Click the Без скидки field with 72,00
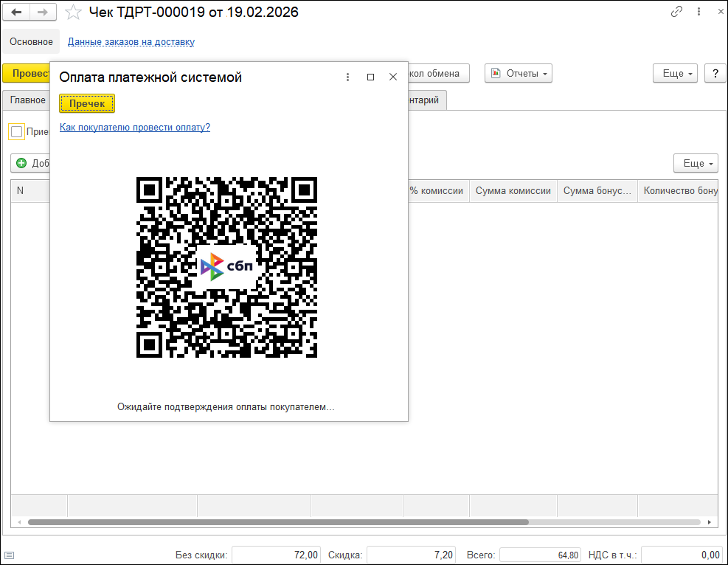The height and width of the screenshot is (565, 728). 276,555
